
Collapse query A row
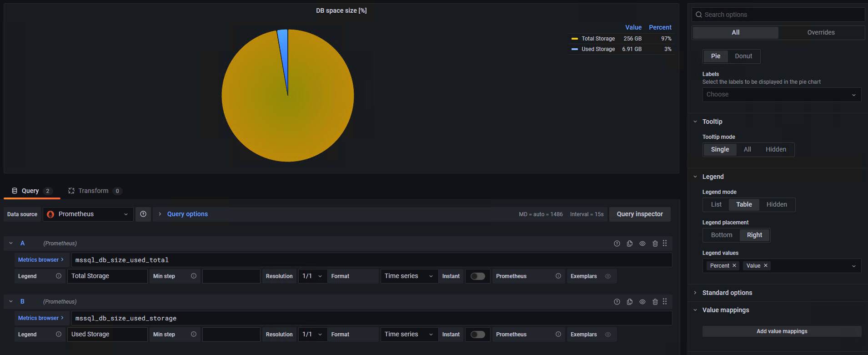point(11,243)
